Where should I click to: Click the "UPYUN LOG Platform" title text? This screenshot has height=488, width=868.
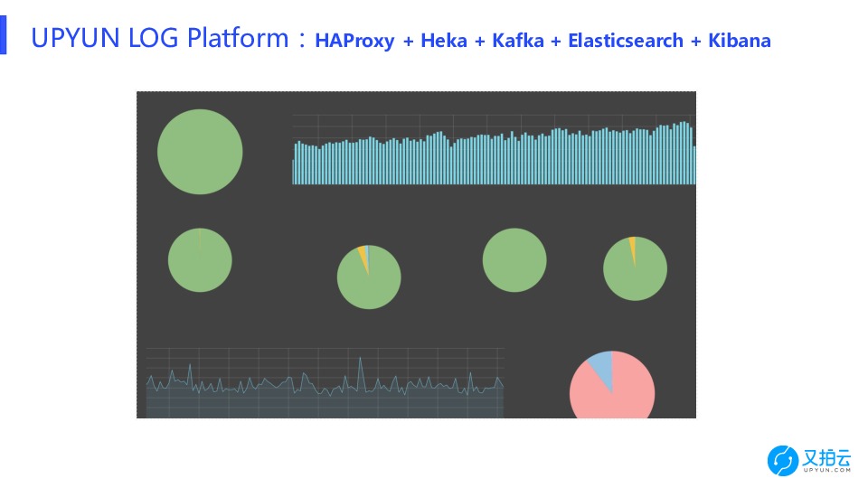(x=163, y=39)
